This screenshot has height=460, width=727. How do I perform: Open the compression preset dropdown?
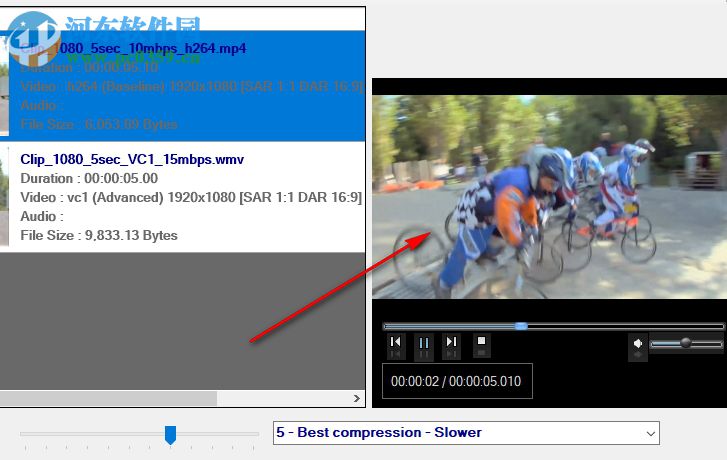click(x=466, y=433)
